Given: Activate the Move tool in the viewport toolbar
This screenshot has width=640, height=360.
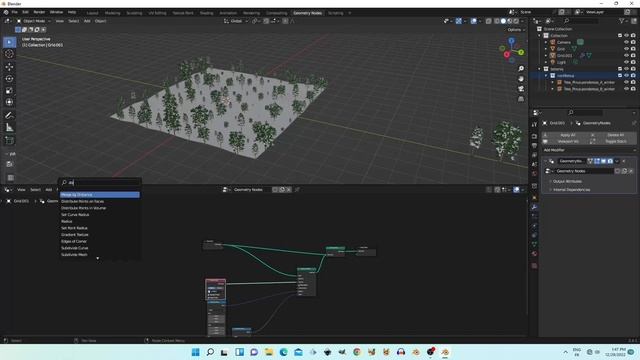Looking at the screenshot, I should 9,67.
